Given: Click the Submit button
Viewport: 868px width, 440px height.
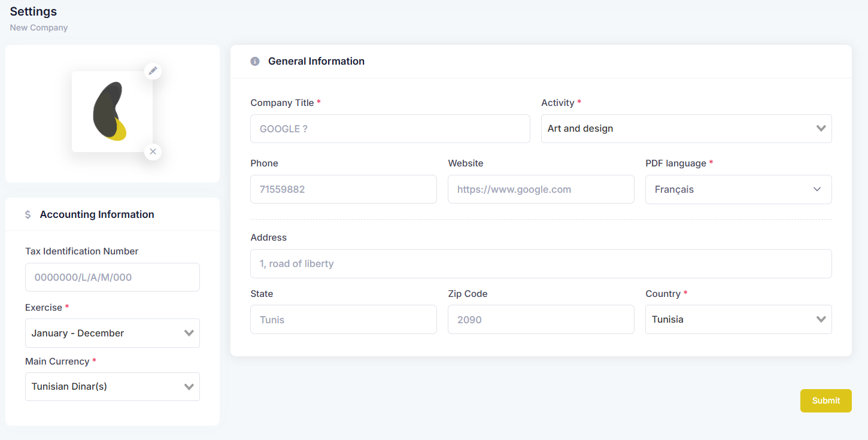Looking at the screenshot, I should (x=826, y=400).
